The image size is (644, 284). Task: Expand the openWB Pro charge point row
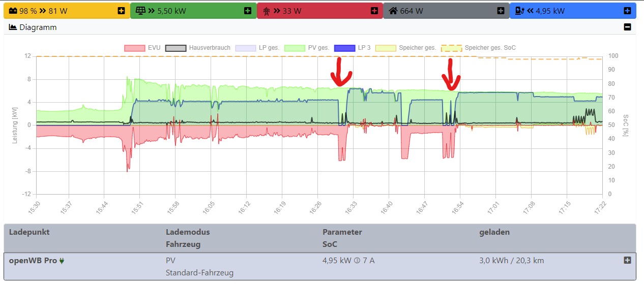click(627, 260)
